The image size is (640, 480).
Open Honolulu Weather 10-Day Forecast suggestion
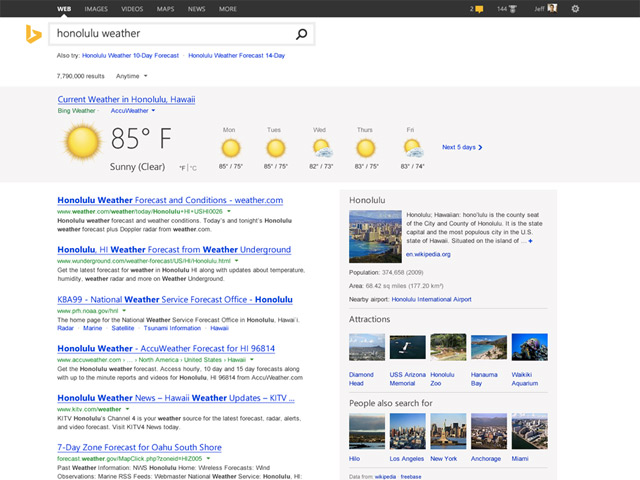click(x=131, y=56)
